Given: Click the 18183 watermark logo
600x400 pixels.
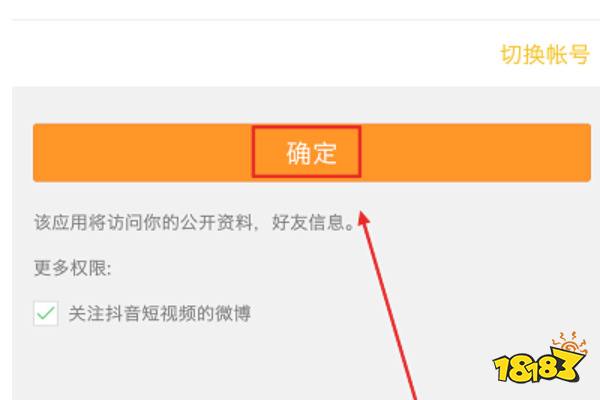Looking at the screenshot, I should tap(540, 358).
